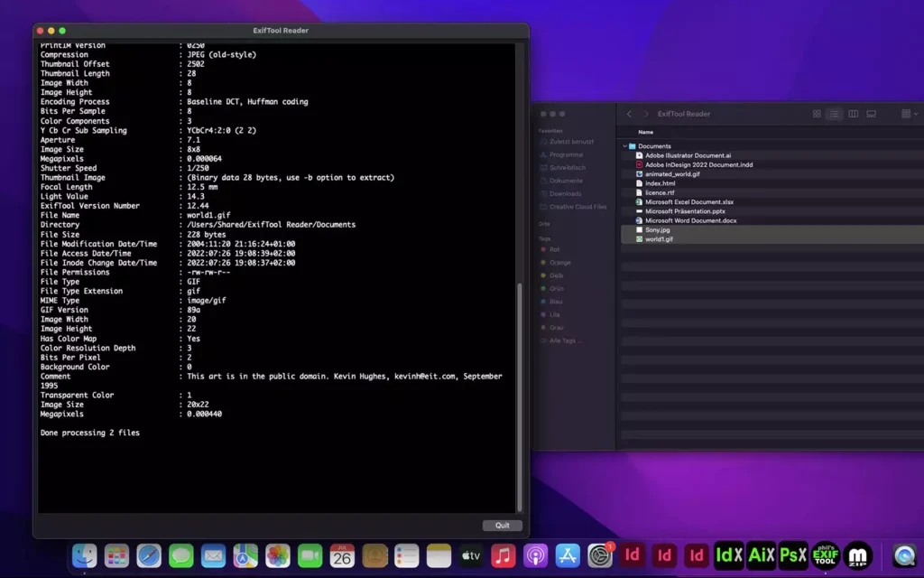Screen dimensions: 924x578
Task: Open the grouping options dropdown in Finder
Action: tap(907, 114)
